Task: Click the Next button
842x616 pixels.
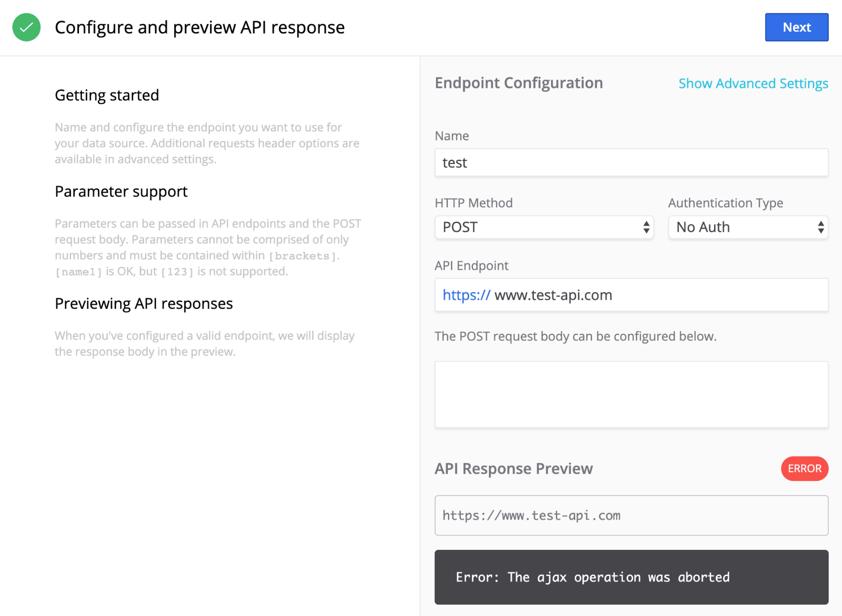Action: pyautogui.click(x=796, y=27)
